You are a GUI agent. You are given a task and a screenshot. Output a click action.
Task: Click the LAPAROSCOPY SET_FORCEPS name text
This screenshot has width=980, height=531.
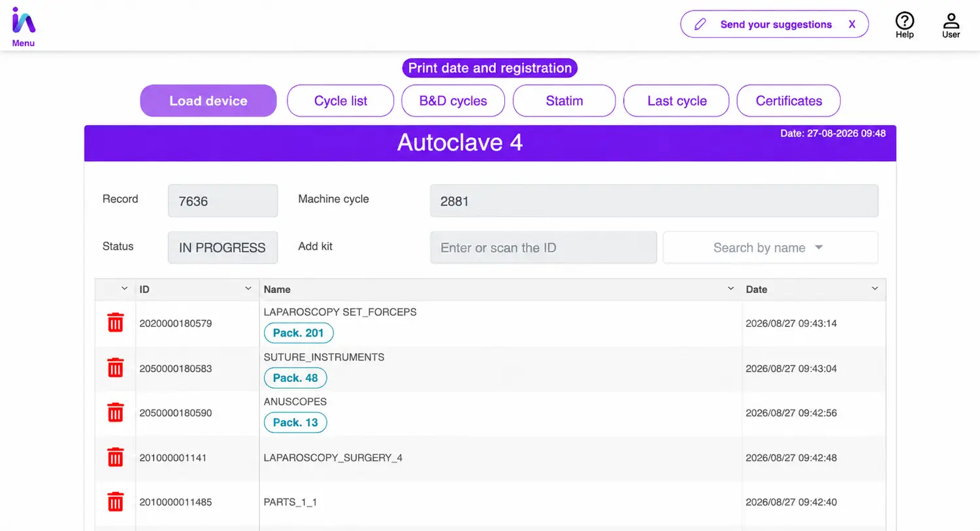click(x=340, y=312)
